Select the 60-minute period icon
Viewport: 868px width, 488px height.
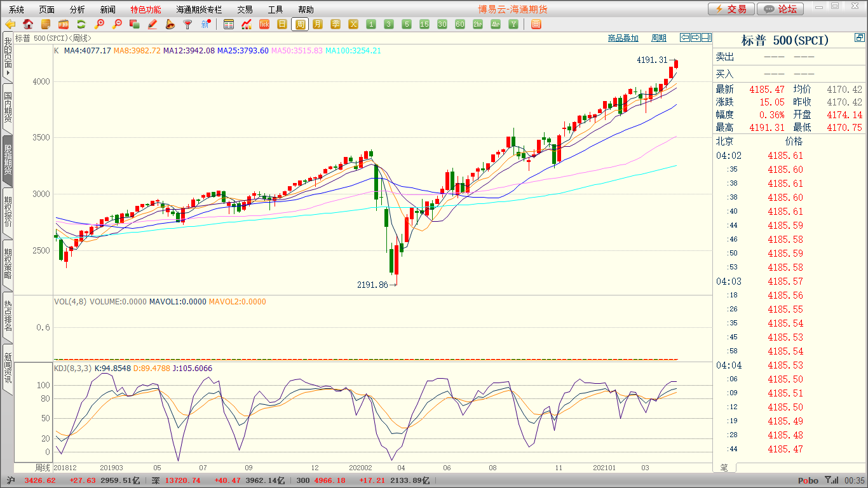(460, 24)
